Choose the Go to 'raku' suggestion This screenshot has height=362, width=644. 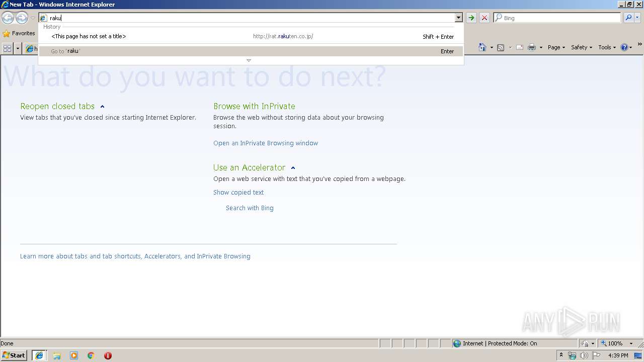(251, 51)
